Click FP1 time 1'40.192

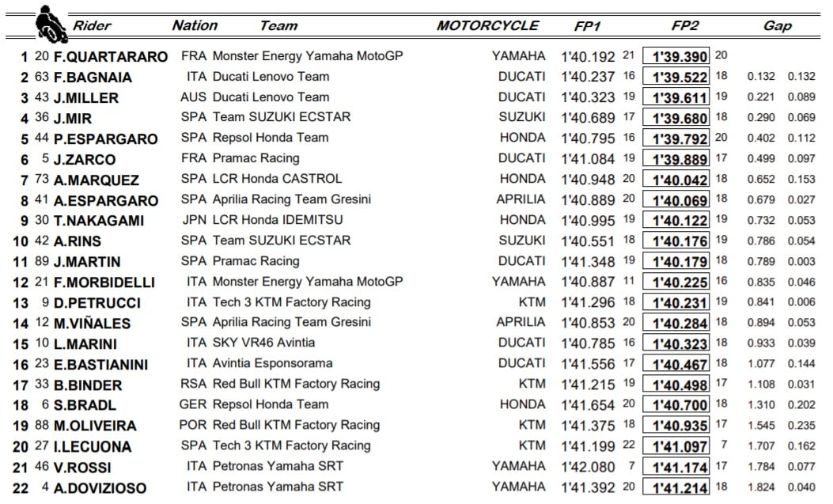tap(588, 56)
